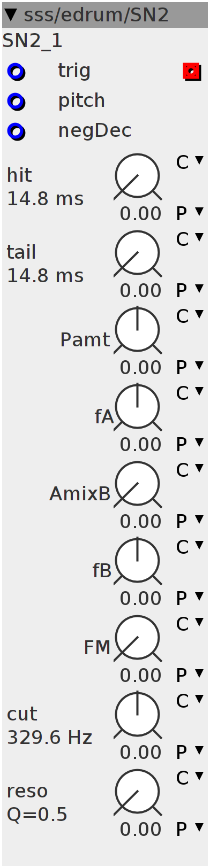Click the trig inlet connector
Viewport: 210px width, 868px height.
(x=16, y=72)
